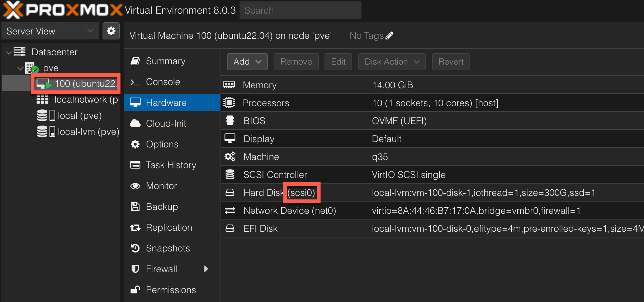Select the Memory hardware row

[432, 85]
